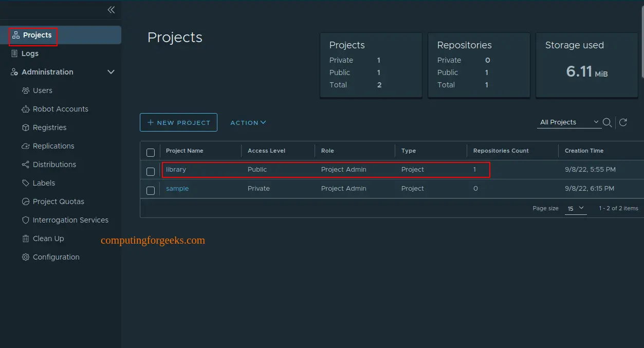Open the All Projects filter dropdown
Screen dimensions: 644x348
click(x=569, y=122)
